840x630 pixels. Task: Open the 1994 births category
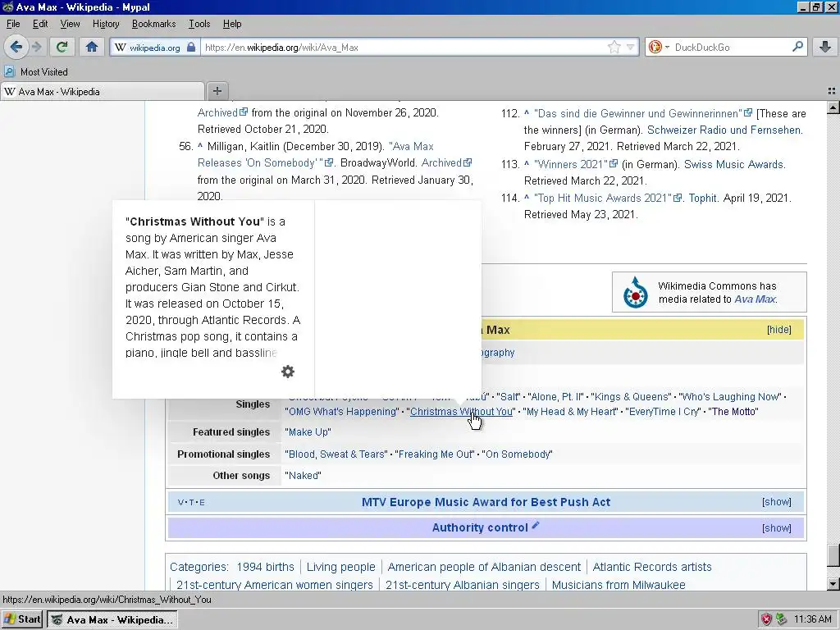[x=265, y=567]
